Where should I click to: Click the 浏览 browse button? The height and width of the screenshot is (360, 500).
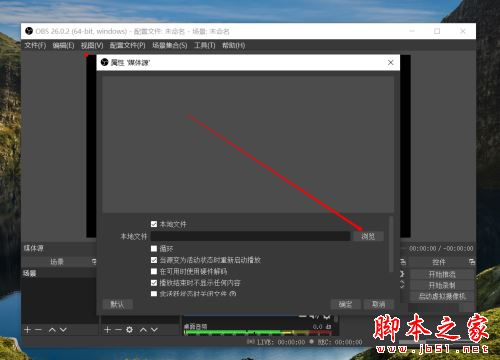click(x=368, y=236)
